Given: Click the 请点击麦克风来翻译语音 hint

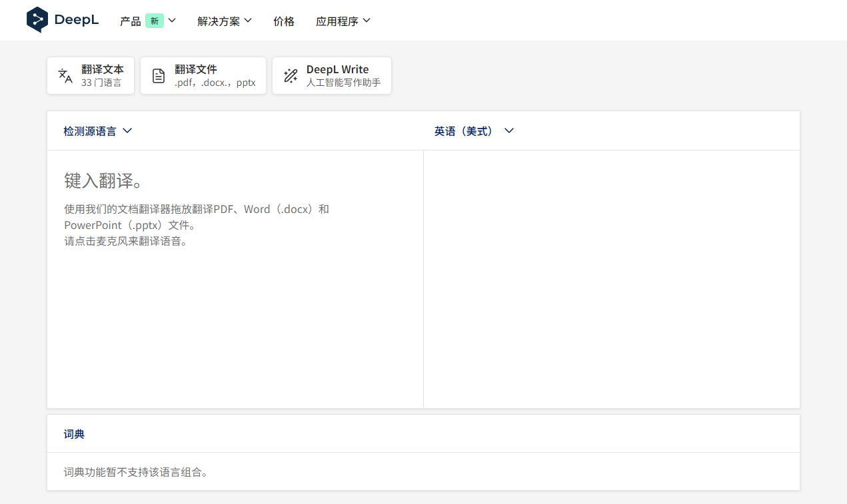Looking at the screenshot, I should point(127,241).
